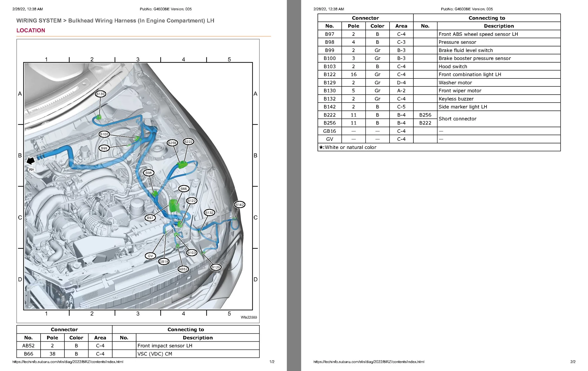Click the black RH direction arrow
The image size is (588, 371).
(31, 161)
